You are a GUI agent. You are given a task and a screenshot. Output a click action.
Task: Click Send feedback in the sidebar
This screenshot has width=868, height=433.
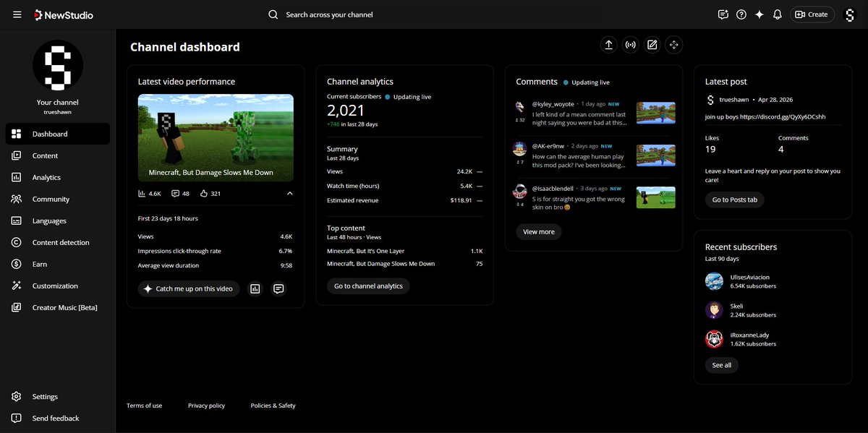58,418
